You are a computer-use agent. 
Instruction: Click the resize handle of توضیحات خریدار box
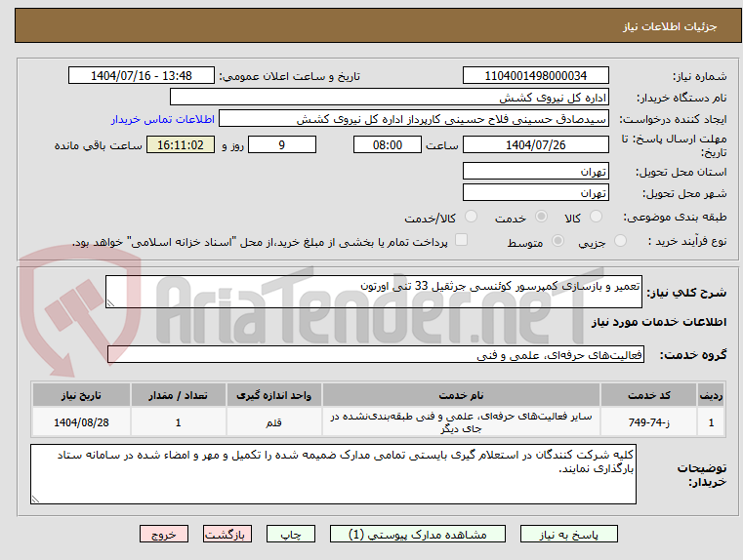[x=35, y=499]
